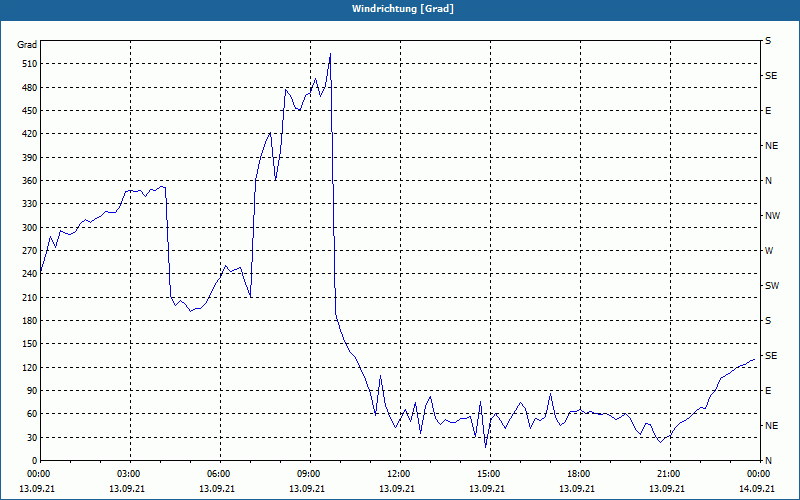Click the Grad unit label above the y-axis
800x500 pixels.
coord(27,45)
